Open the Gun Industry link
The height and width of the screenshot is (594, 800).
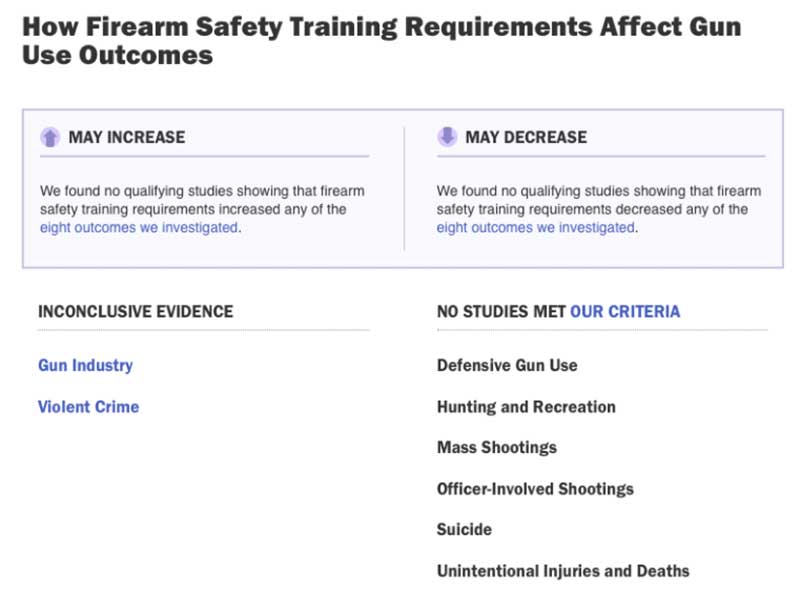coord(85,365)
